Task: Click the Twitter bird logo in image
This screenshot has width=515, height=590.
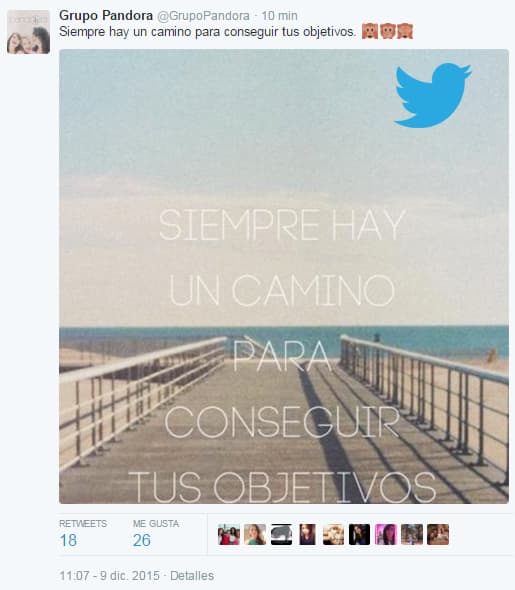Action: (433, 95)
